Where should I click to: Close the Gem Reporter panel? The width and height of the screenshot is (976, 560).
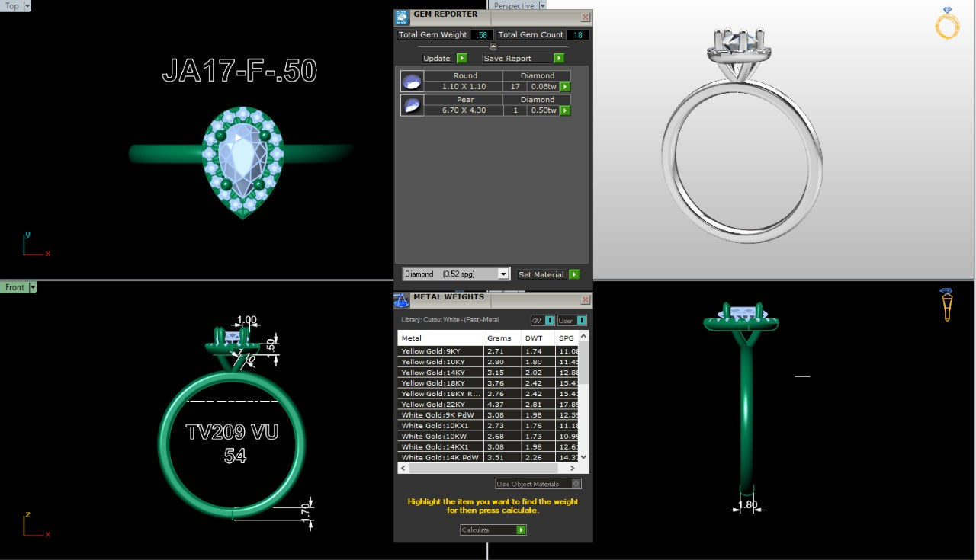(x=585, y=17)
